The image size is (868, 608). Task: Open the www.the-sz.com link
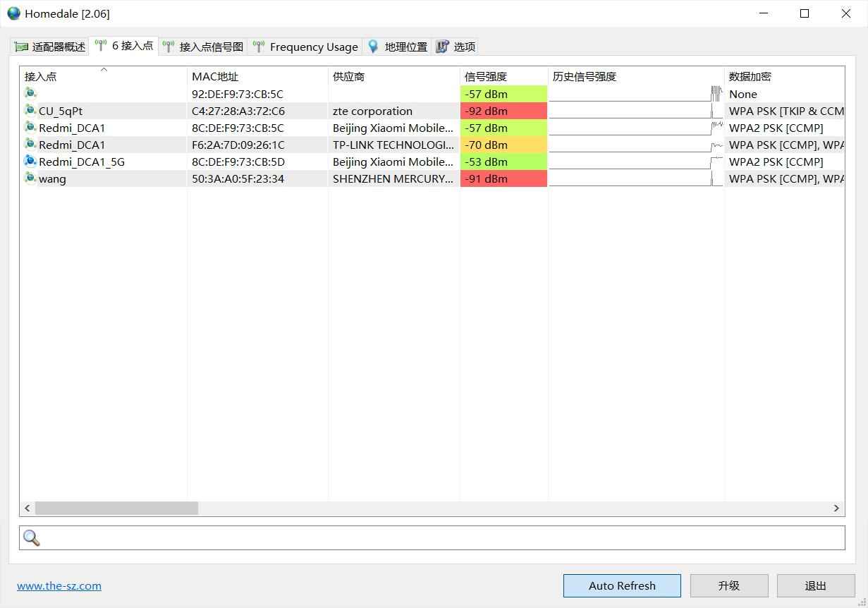point(59,585)
